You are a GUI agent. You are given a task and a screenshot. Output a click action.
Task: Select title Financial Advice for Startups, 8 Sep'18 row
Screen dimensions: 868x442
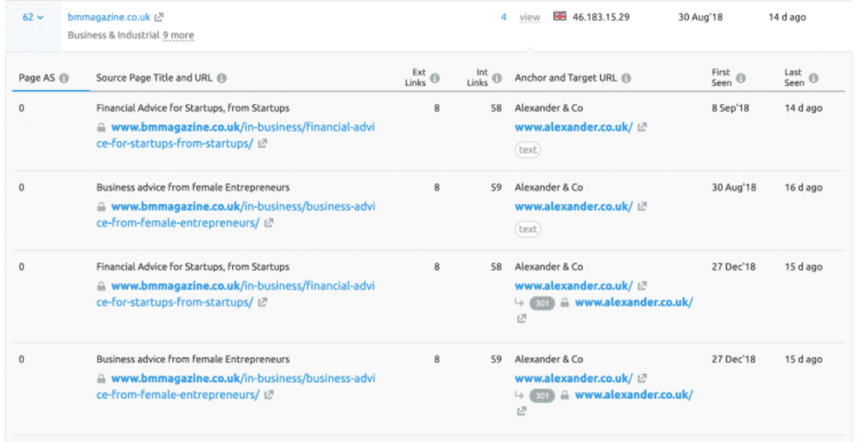[192, 108]
